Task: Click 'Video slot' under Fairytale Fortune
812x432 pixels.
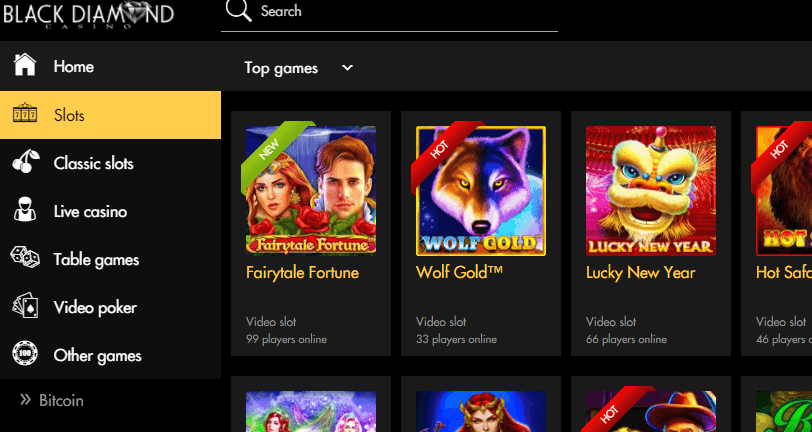Action: (271, 322)
